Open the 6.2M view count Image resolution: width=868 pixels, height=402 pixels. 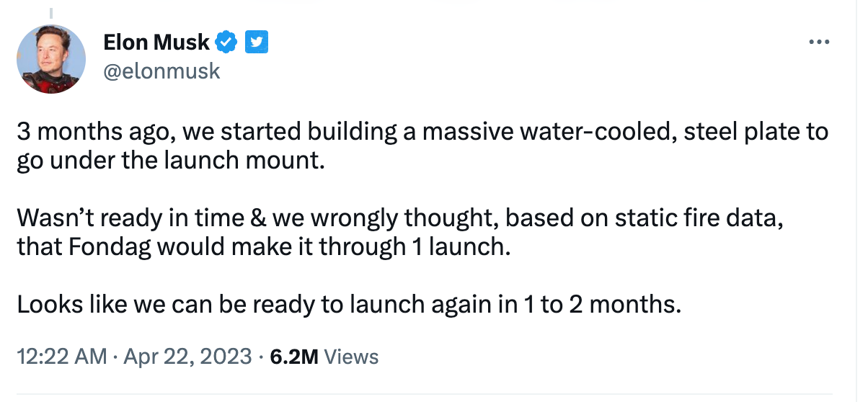coord(294,356)
